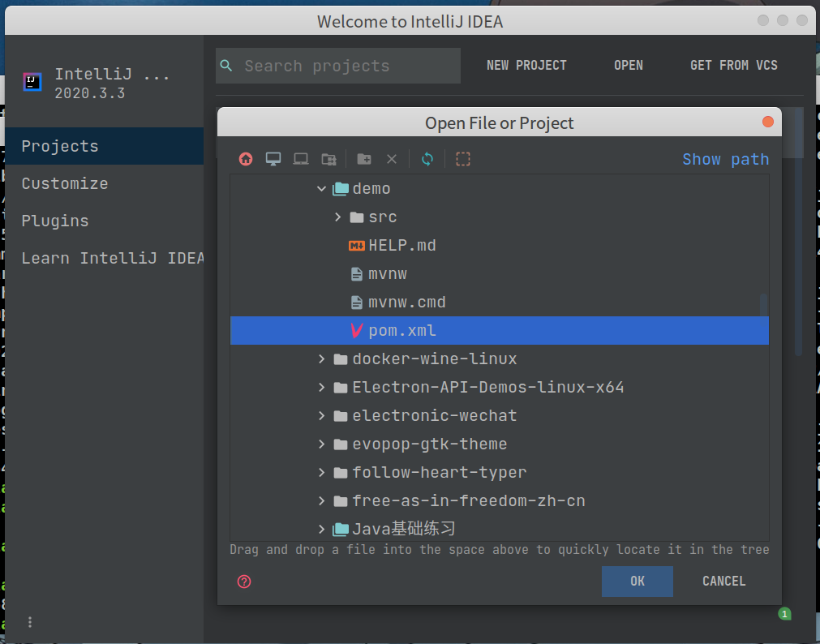
Task: Click the Show path link
Action: coord(725,159)
